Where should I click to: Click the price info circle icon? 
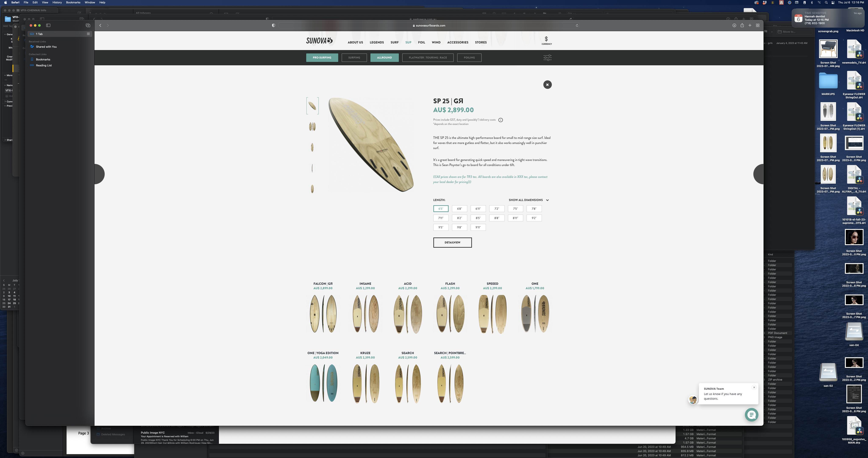coord(500,120)
